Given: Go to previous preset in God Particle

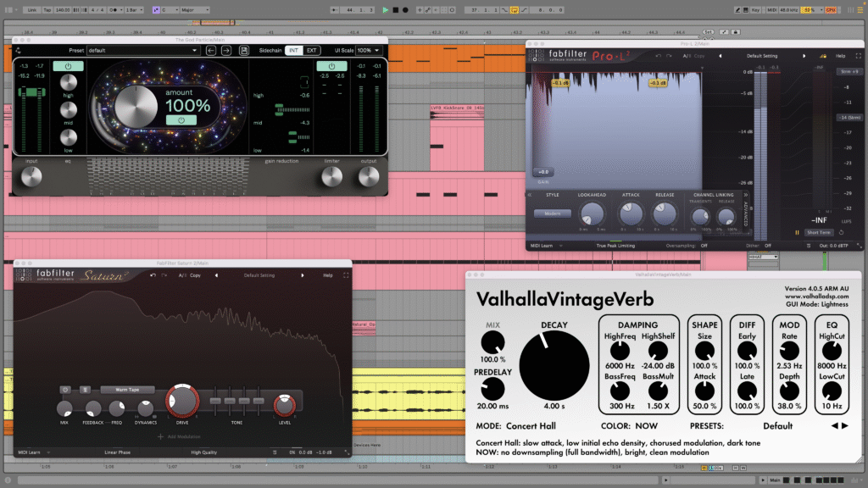Looking at the screenshot, I should click(x=212, y=51).
